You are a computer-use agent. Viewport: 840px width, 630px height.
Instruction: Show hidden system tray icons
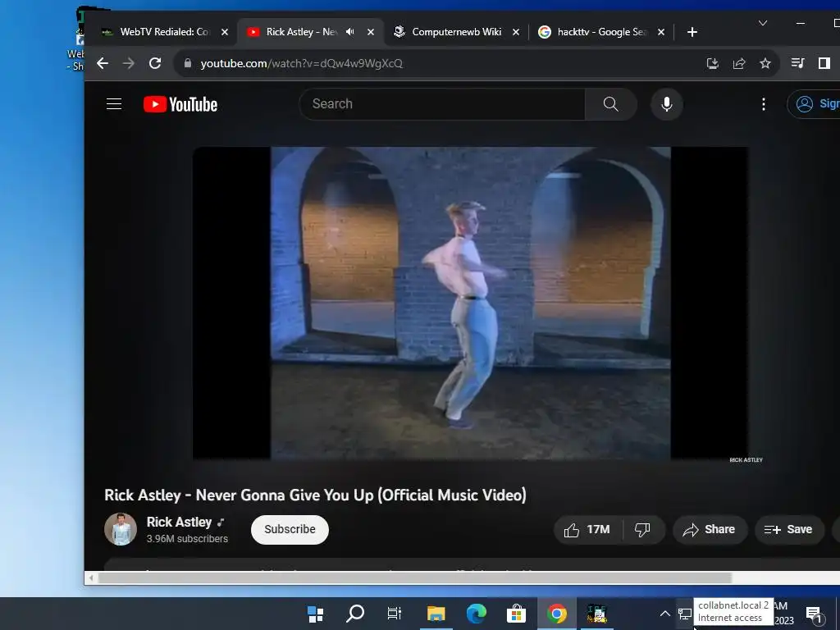pos(664,614)
